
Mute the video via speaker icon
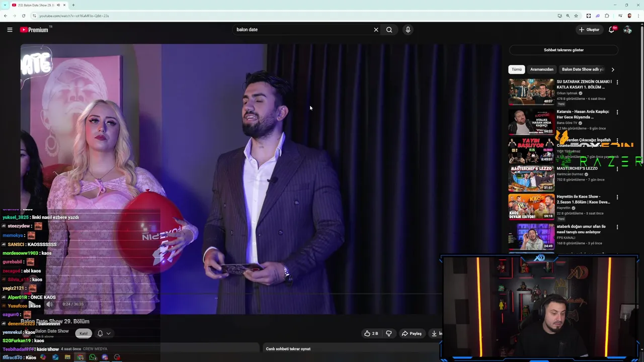pyautogui.click(x=49, y=304)
